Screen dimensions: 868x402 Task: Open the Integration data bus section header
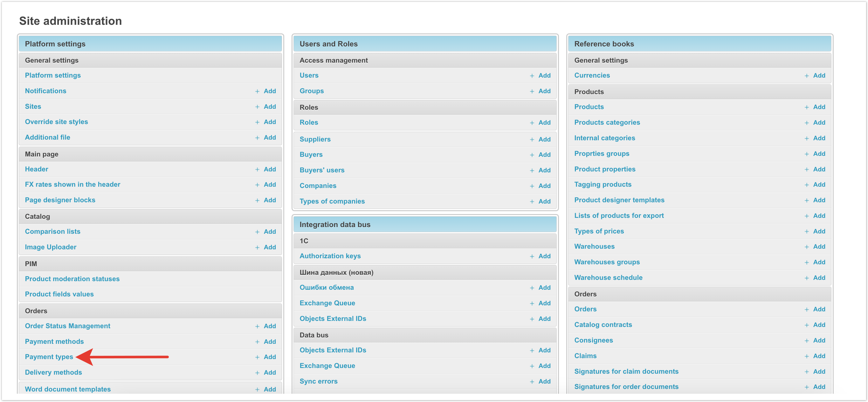point(334,225)
